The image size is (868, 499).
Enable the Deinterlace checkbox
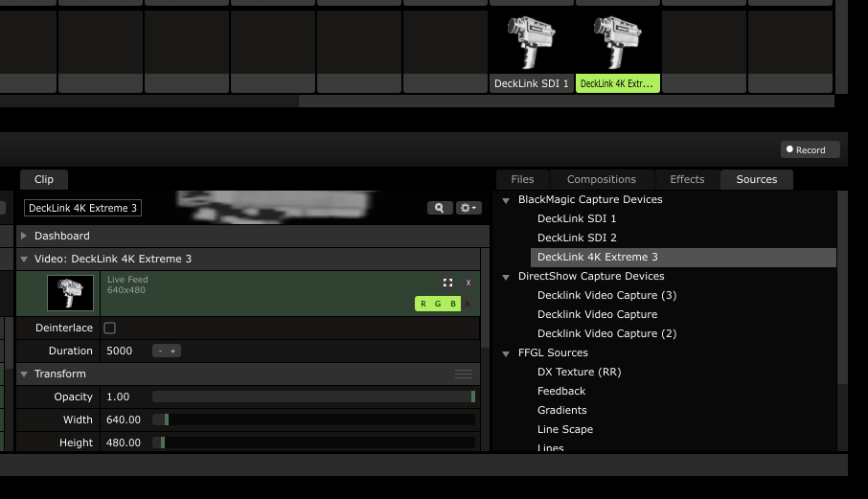click(109, 329)
